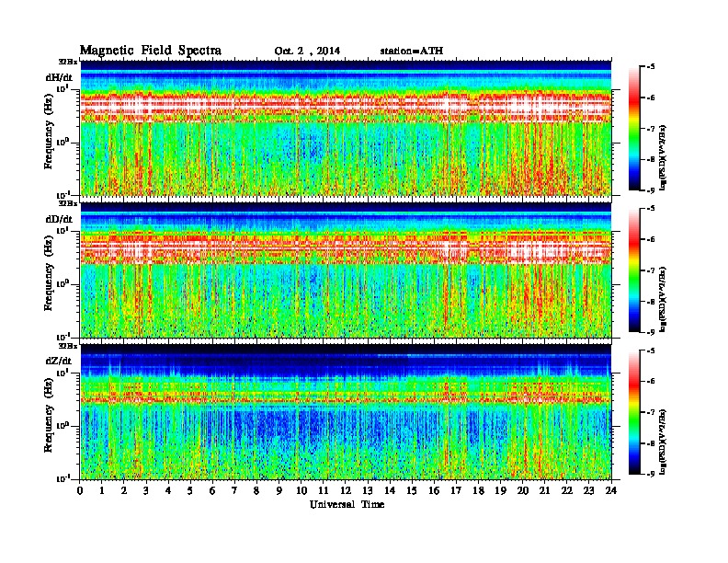Click hour "4" on the time axis

[x=168, y=491]
